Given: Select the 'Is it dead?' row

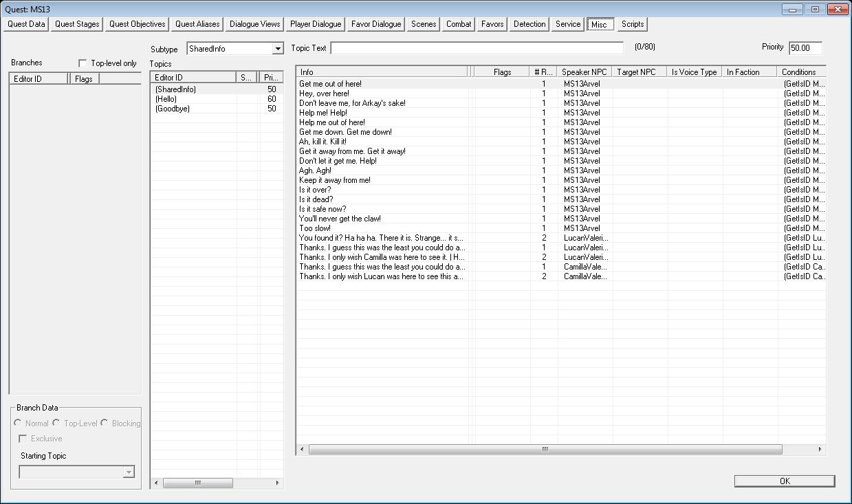Looking at the screenshot, I should [560, 199].
